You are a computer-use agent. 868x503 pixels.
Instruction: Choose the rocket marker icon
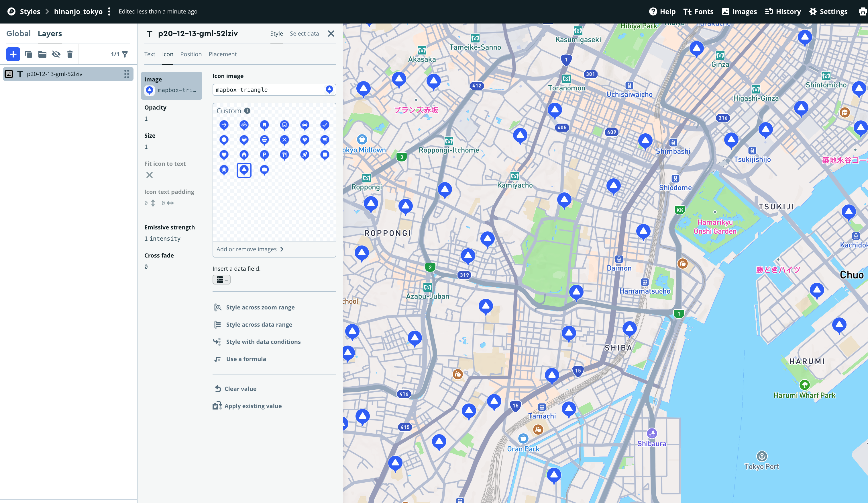point(305,155)
